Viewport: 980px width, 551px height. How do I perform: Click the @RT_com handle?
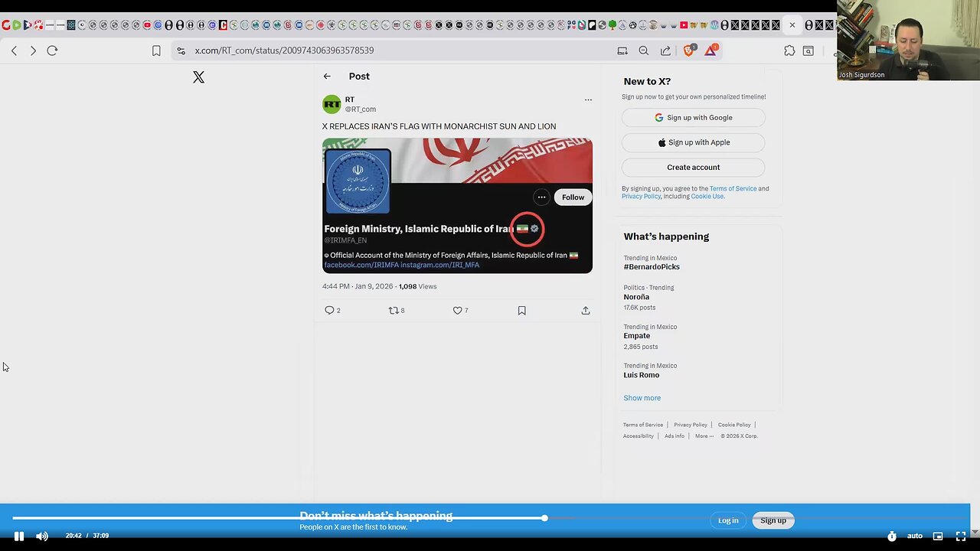point(361,109)
